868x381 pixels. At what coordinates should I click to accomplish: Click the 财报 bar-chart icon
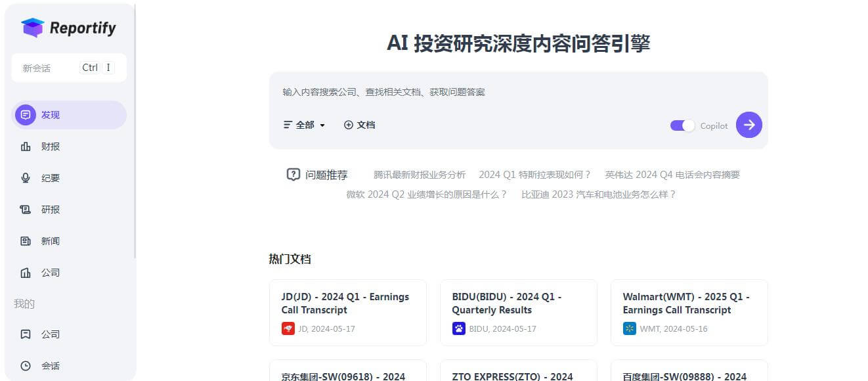point(25,146)
